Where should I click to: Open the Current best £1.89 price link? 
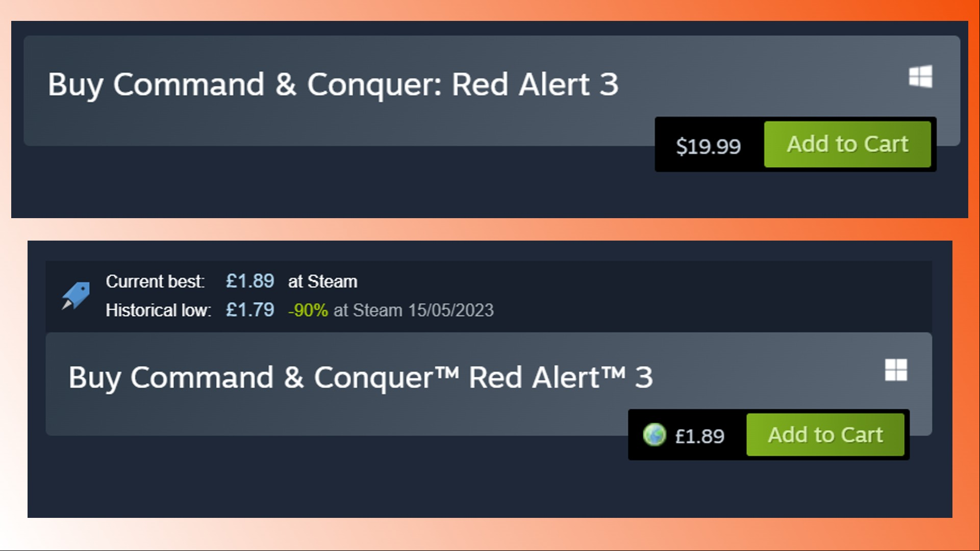click(250, 281)
